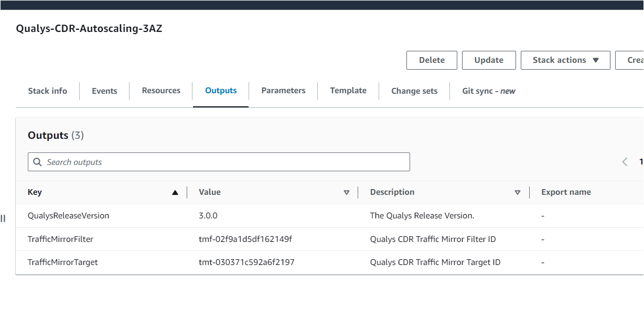Click the Qualys-CDR-Autoscaling-3AZ stack title

[89, 29]
